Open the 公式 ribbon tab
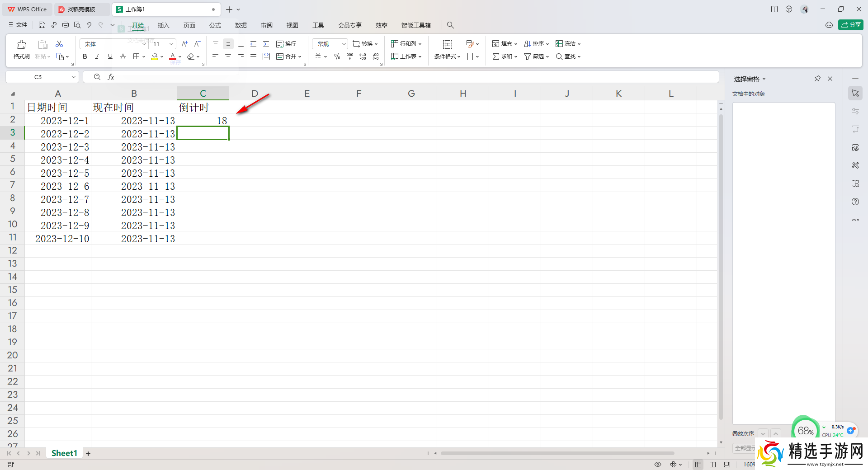This screenshot has height=470, width=868. [215, 25]
